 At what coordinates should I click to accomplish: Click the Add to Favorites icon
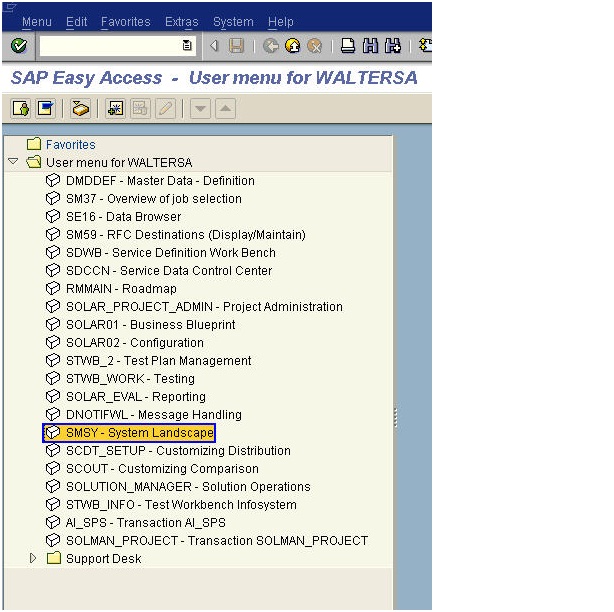(x=115, y=108)
